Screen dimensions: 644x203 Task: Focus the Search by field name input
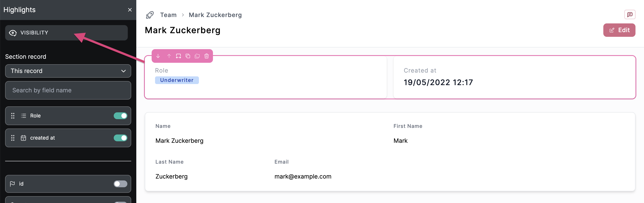click(68, 90)
